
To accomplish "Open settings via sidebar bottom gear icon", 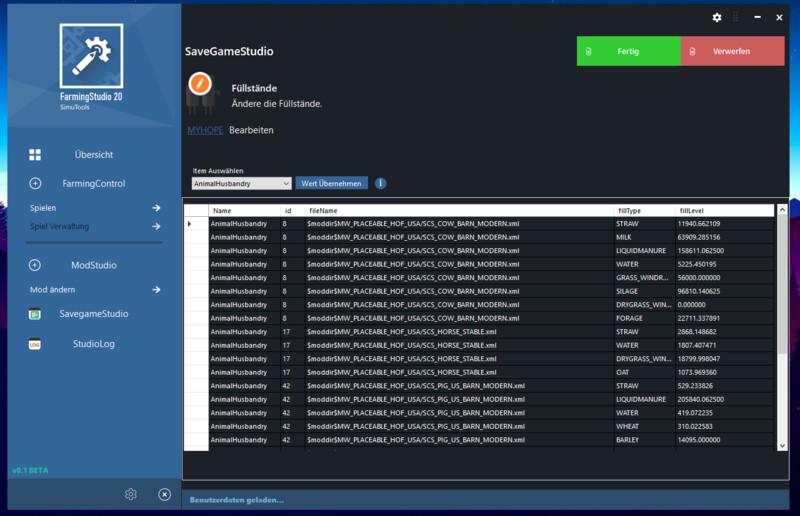I will point(131,494).
